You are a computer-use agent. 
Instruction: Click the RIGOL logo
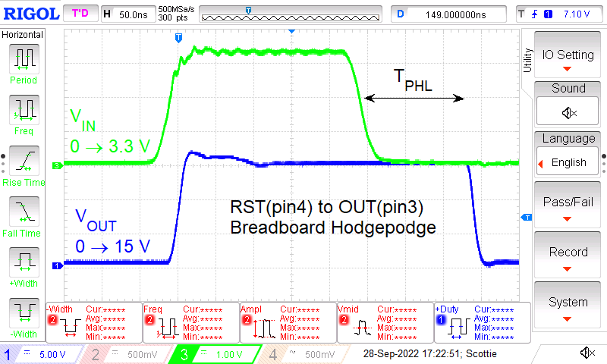coord(31,14)
